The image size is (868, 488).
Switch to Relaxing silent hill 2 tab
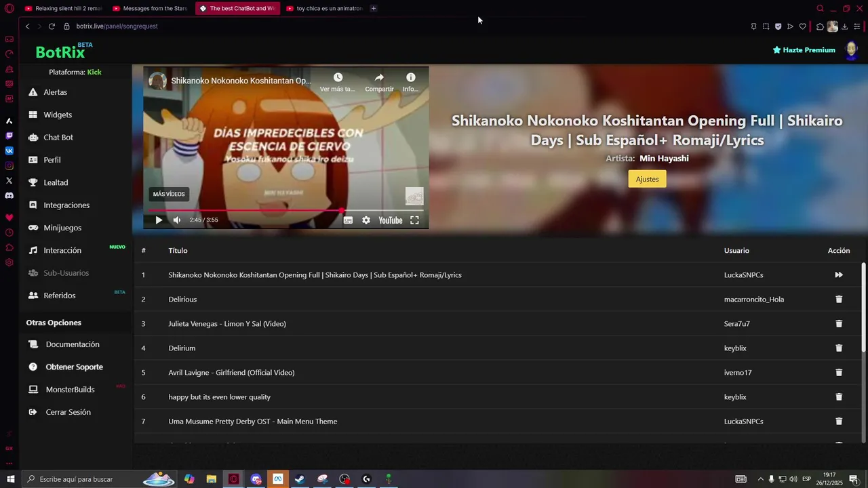(63, 8)
